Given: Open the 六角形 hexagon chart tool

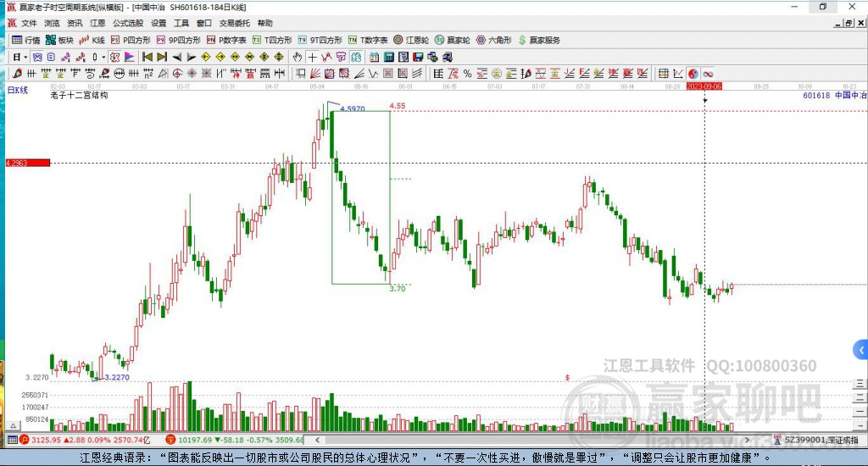Looking at the screenshot, I should point(492,40).
